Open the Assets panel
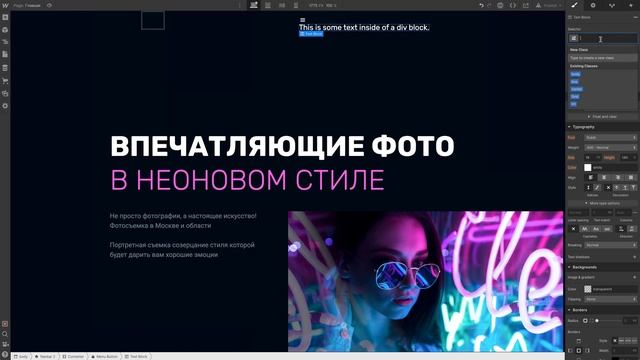 click(5, 93)
